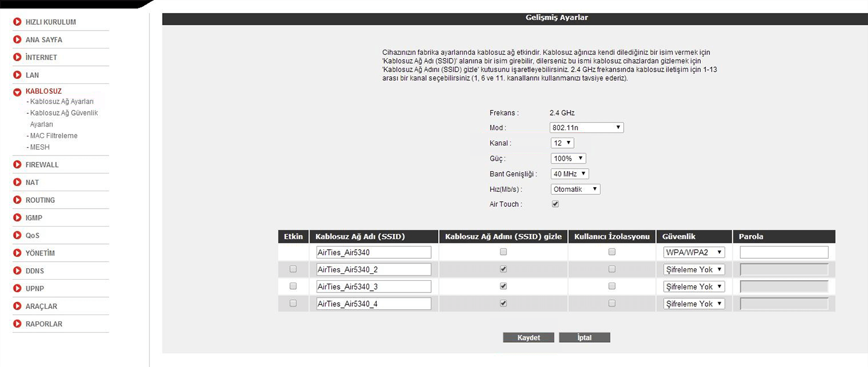Click the Parola field for AirTies_Air5340

pos(784,253)
